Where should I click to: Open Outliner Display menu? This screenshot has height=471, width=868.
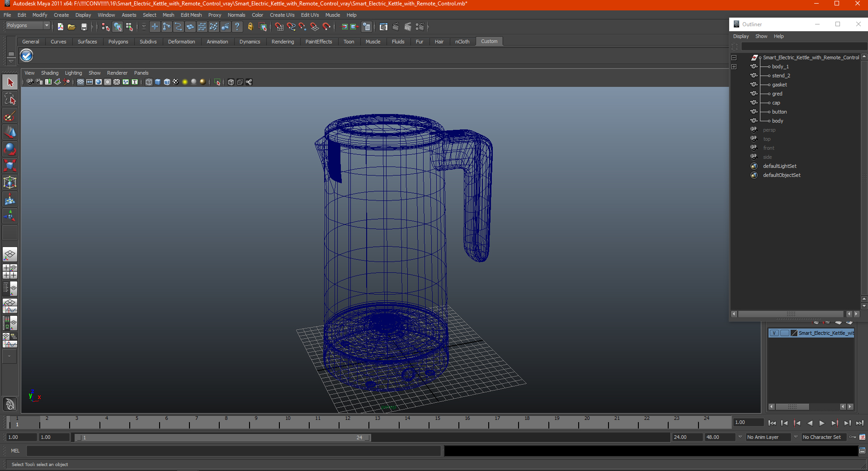click(x=741, y=36)
